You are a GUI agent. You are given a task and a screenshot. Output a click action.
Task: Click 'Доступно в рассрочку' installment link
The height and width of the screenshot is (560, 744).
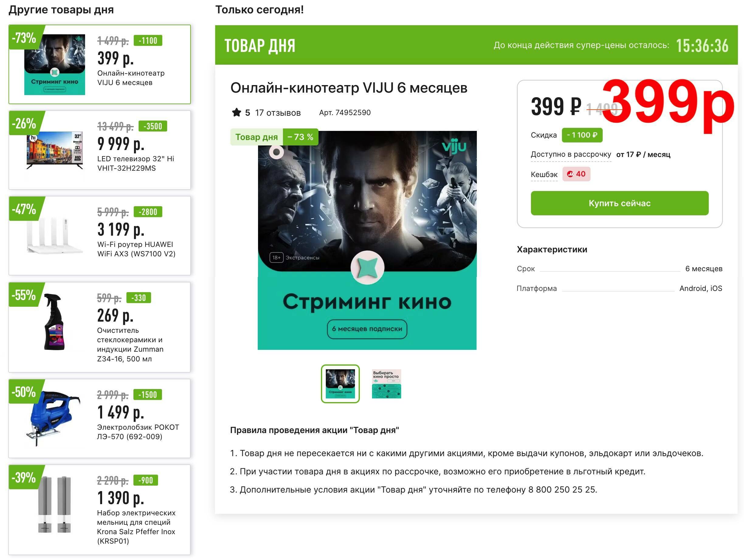pyautogui.click(x=571, y=154)
